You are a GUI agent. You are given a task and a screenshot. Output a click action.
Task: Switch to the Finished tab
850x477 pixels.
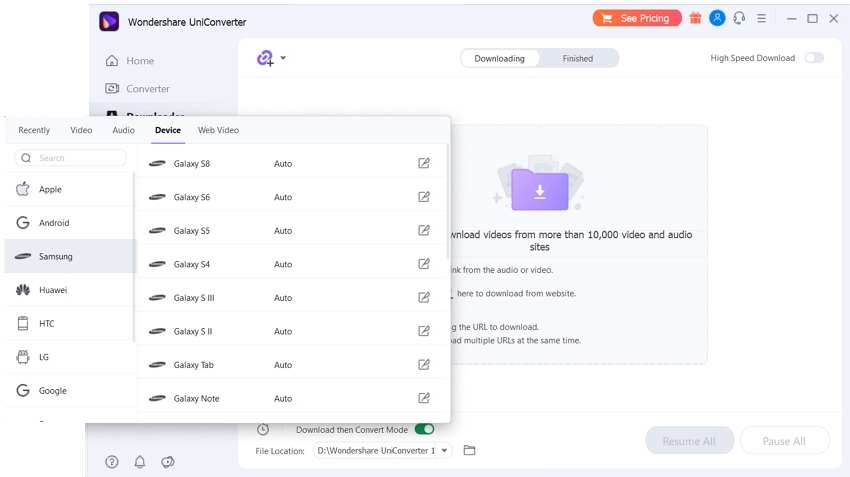pyautogui.click(x=578, y=59)
